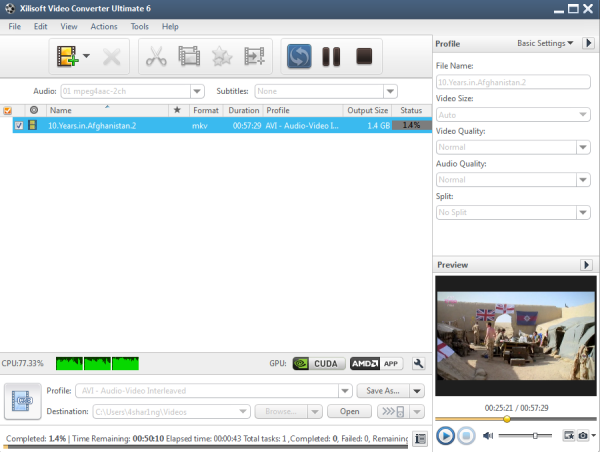The height and width of the screenshot is (452, 600).
Task: Click the Save As... button
Action: point(383,391)
